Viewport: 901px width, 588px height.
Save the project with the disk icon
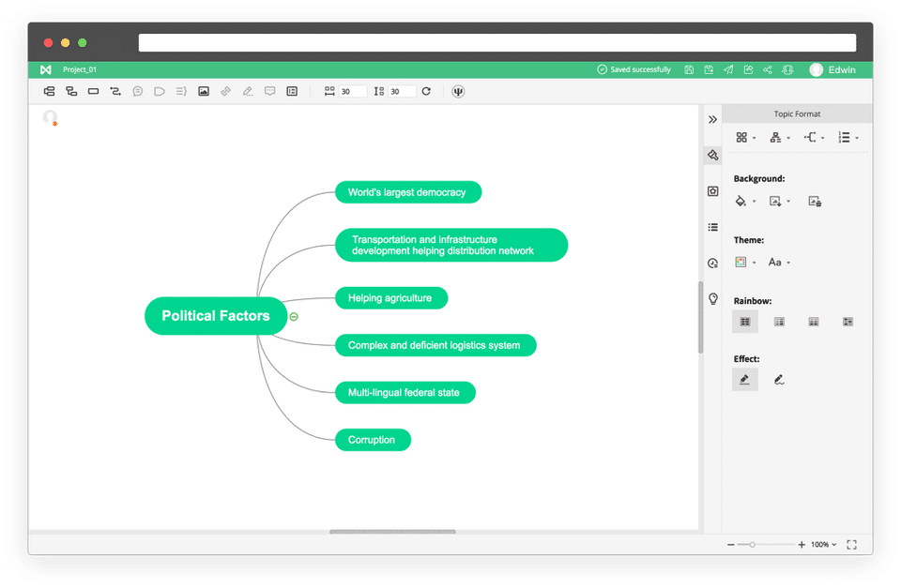[689, 69]
